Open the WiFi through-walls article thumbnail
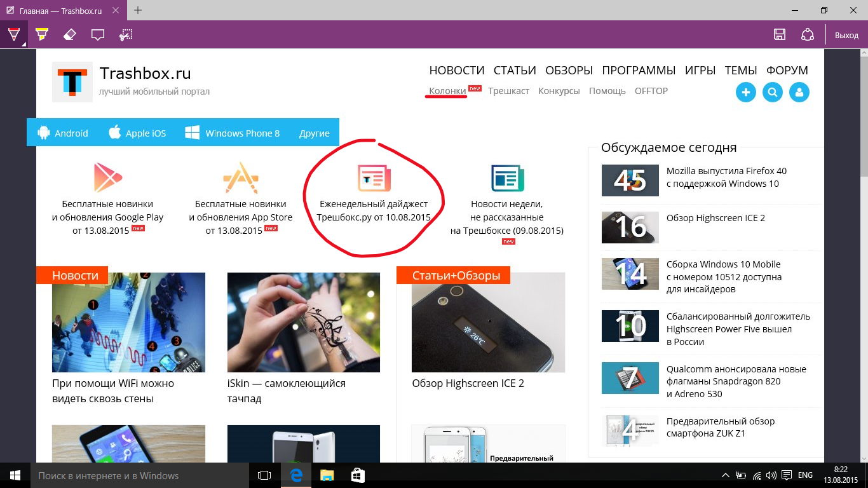The width and height of the screenshot is (868, 488). [128, 322]
